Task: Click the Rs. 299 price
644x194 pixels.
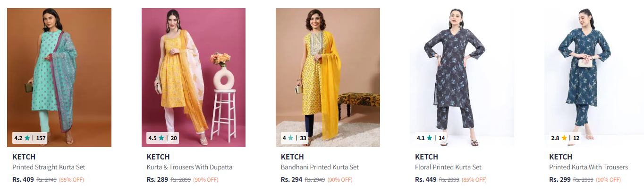Action: [x=559, y=180]
